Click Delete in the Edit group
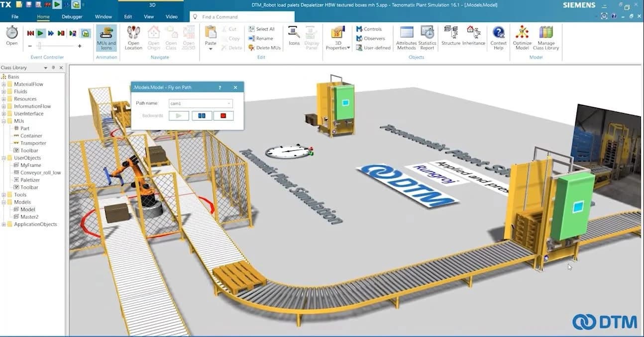The height and width of the screenshot is (337, 644). click(x=231, y=48)
